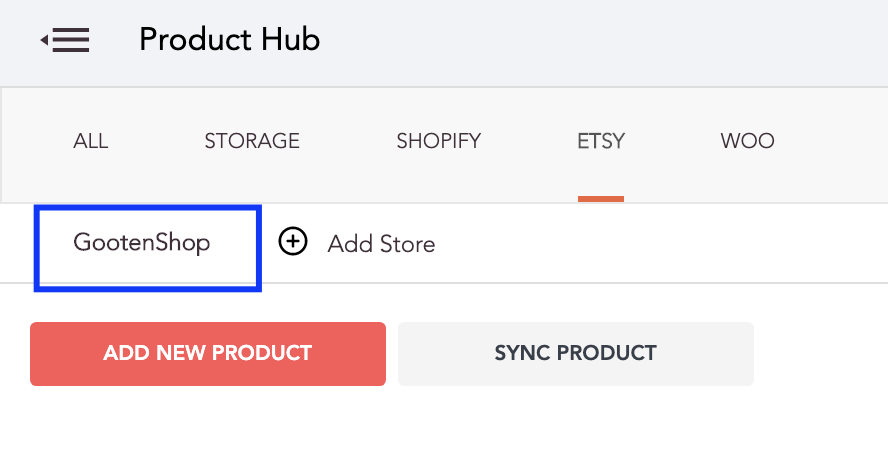Viewport: 888px width, 456px height.
Task: Click the Add Store label
Action: (x=381, y=244)
